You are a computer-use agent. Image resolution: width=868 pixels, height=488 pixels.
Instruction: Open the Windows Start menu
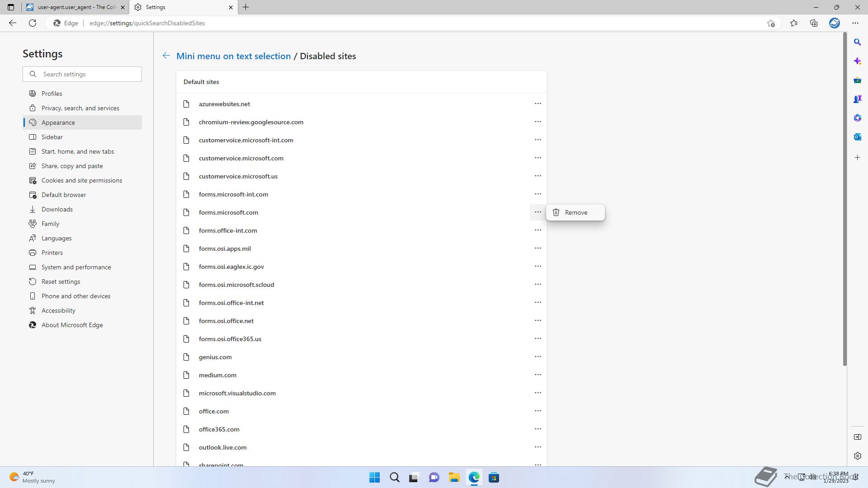(x=374, y=478)
